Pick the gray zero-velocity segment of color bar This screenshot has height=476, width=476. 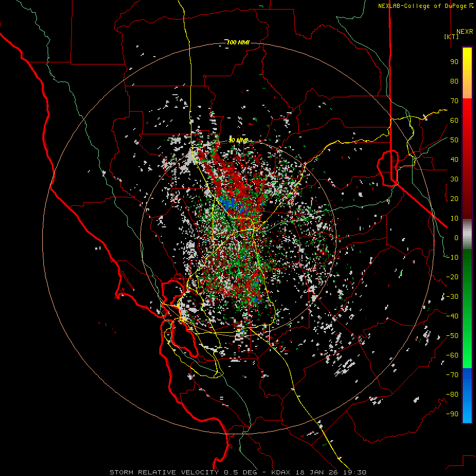[x=467, y=234]
